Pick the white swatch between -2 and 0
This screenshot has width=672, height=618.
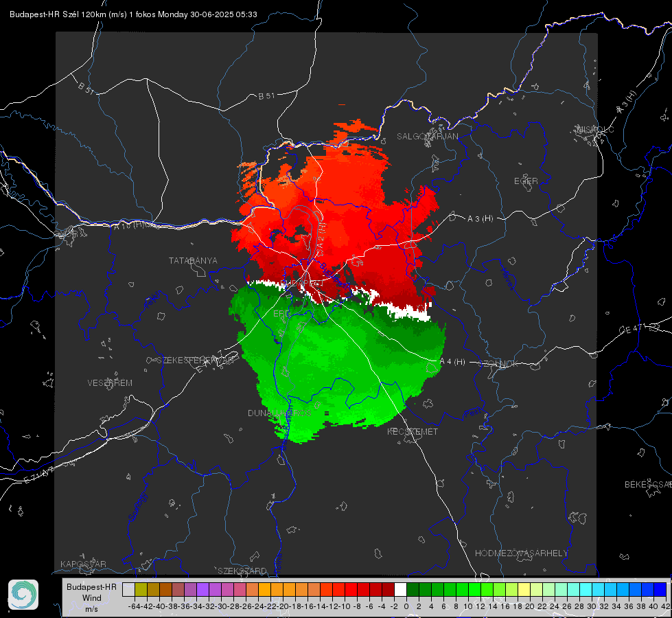(x=400, y=589)
